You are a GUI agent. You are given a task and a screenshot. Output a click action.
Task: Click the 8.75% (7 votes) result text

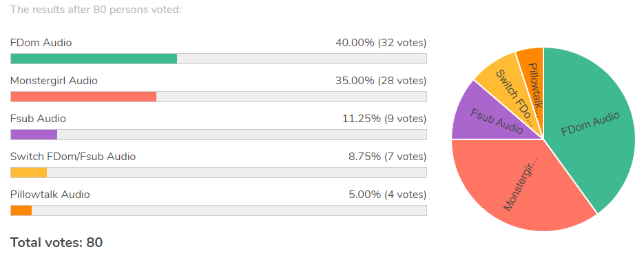[387, 157]
